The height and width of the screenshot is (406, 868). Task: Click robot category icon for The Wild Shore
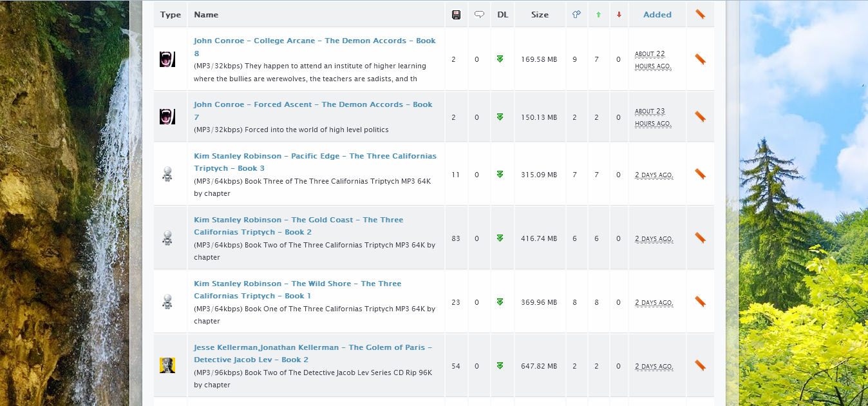point(167,302)
